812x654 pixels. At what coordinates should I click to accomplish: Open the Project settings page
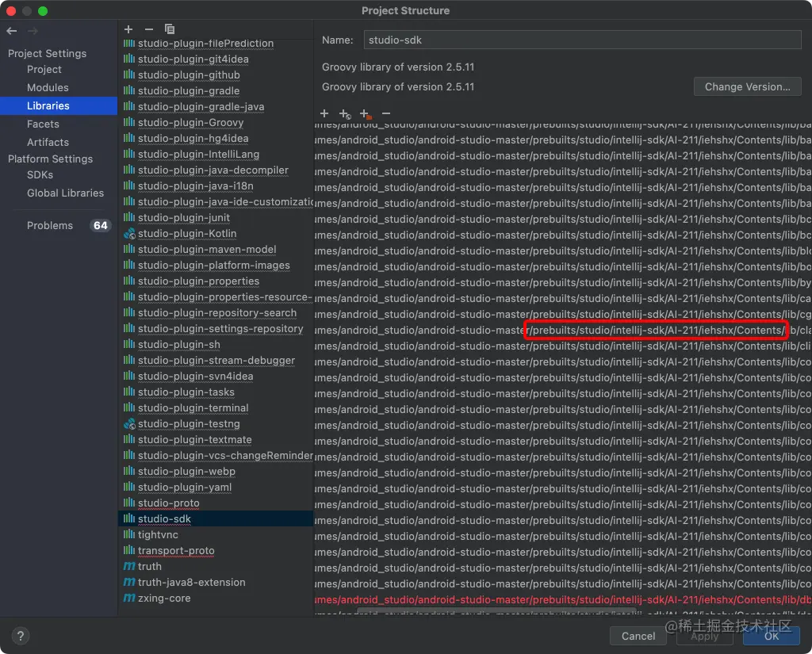point(44,70)
